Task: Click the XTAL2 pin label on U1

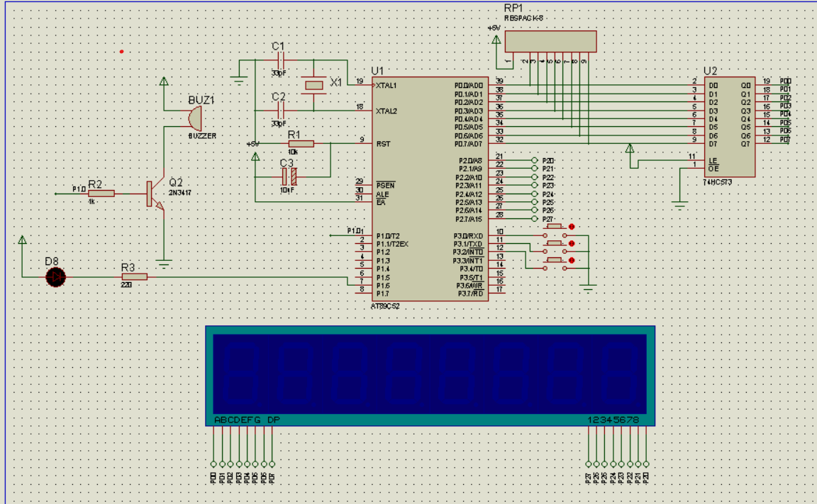Action: click(386, 111)
